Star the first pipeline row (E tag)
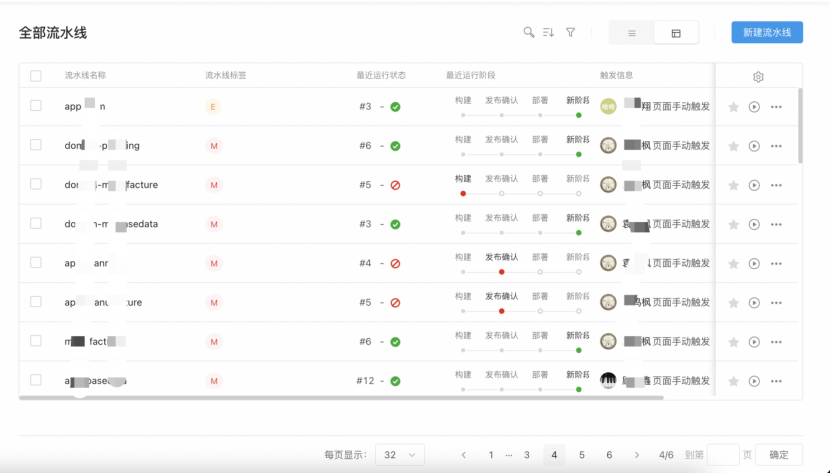Screen dimensions: 830x473 pyautogui.click(x=733, y=107)
